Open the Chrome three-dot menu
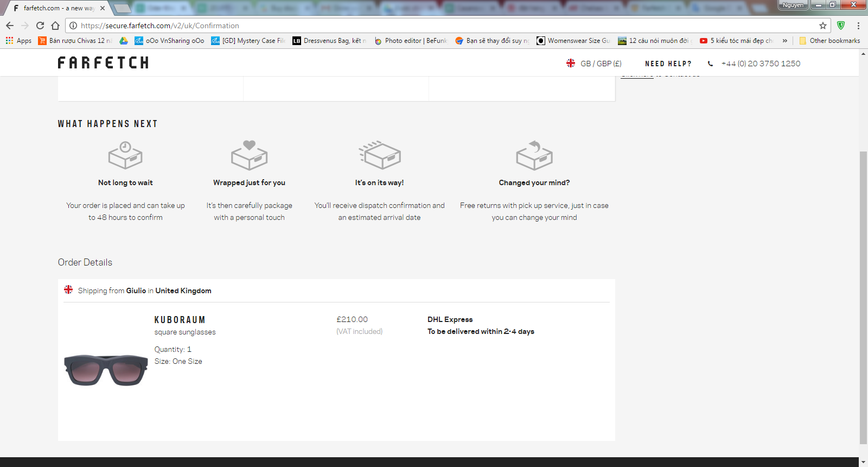Image resolution: width=868 pixels, height=467 pixels. click(858, 26)
